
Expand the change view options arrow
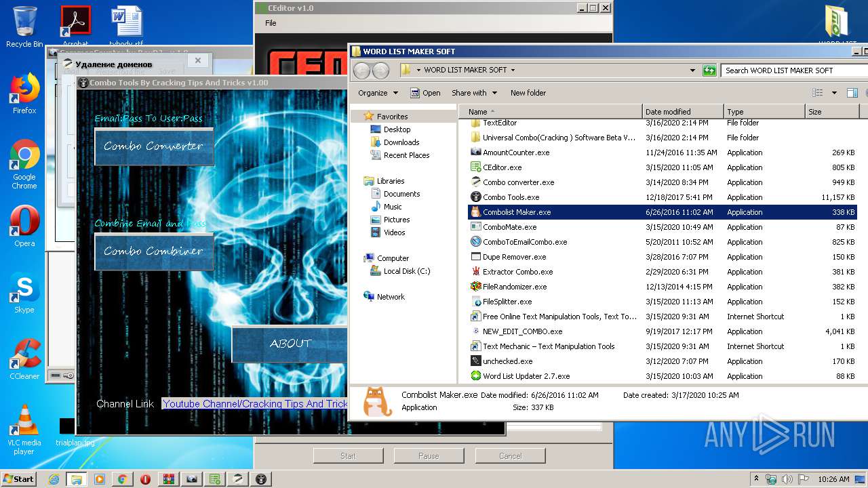(834, 93)
